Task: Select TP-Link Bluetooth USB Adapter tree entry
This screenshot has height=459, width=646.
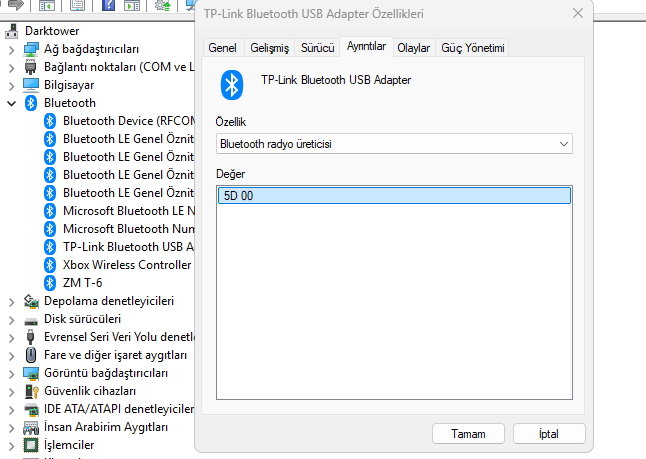Action: click(128, 247)
